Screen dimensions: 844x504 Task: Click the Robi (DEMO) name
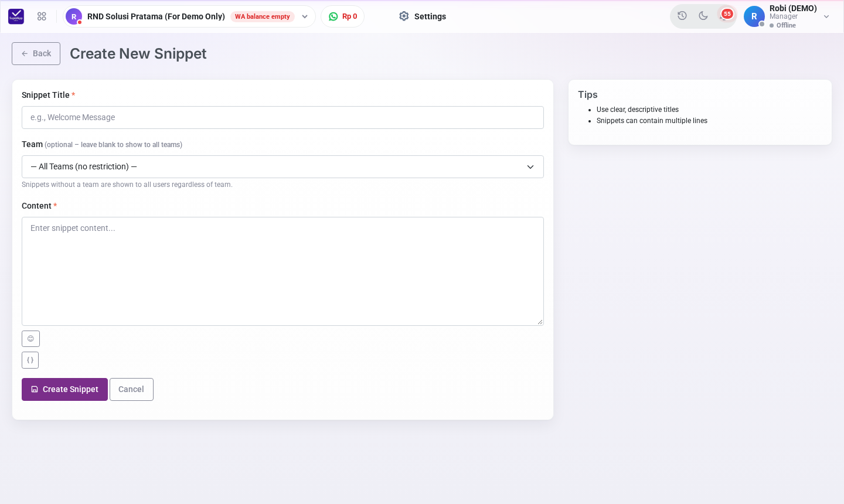point(793,8)
